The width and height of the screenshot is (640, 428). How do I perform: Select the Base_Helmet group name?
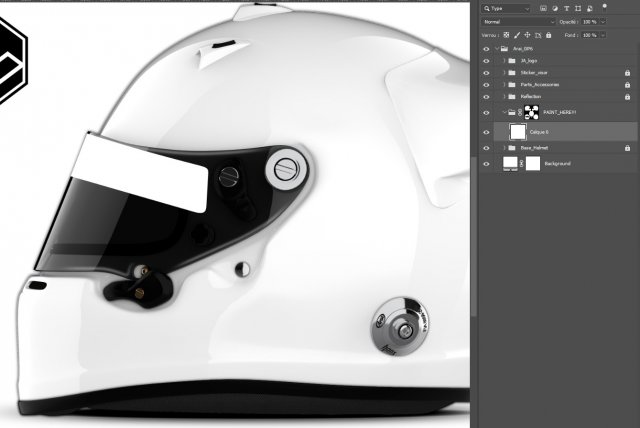(x=534, y=148)
